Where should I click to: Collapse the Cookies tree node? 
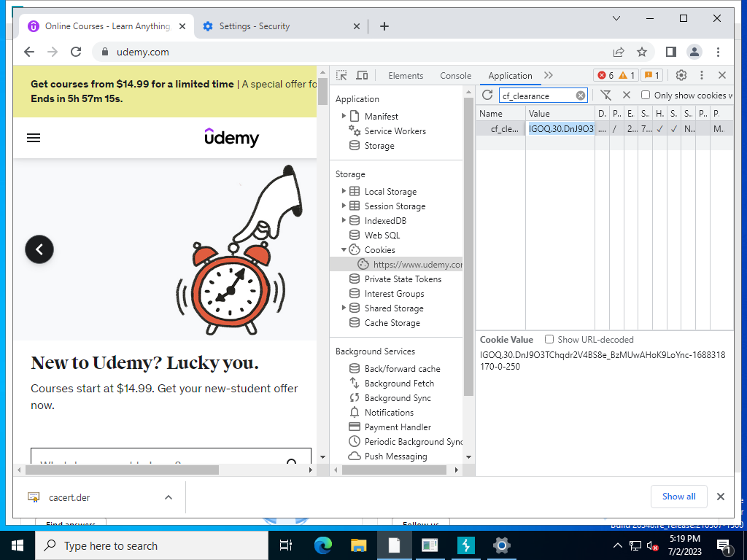click(344, 250)
